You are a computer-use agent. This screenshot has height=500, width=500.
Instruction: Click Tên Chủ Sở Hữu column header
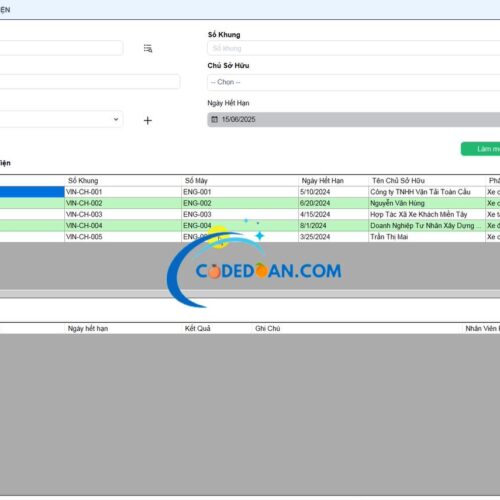tap(427, 181)
